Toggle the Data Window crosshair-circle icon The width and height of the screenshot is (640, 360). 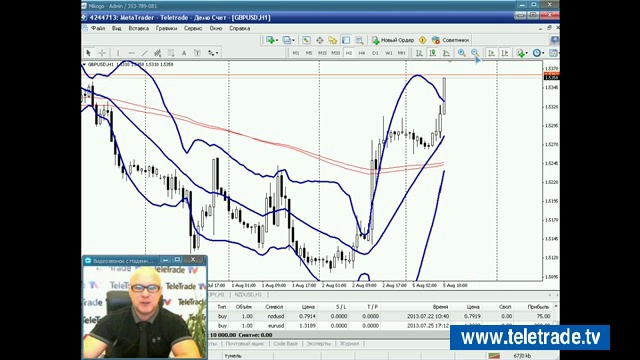coord(320,40)
